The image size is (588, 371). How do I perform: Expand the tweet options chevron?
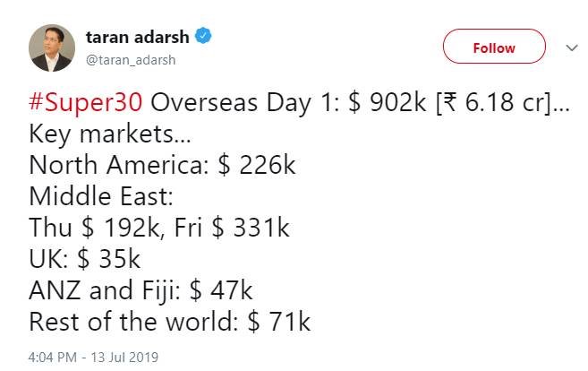point(572,48)
